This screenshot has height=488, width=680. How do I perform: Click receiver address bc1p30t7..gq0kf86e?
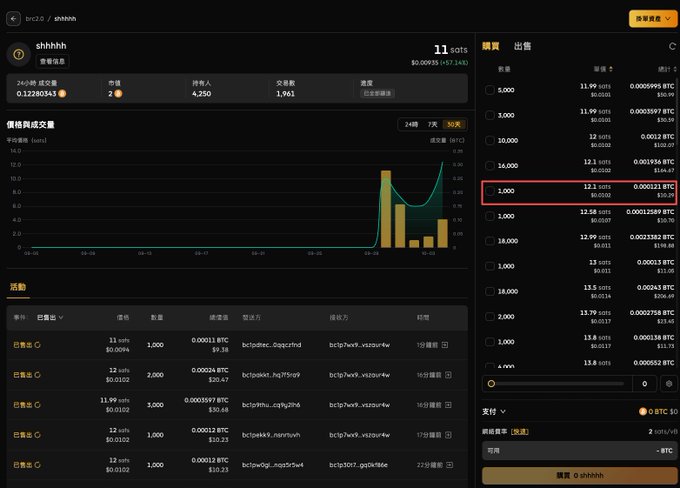pos(358,465)
